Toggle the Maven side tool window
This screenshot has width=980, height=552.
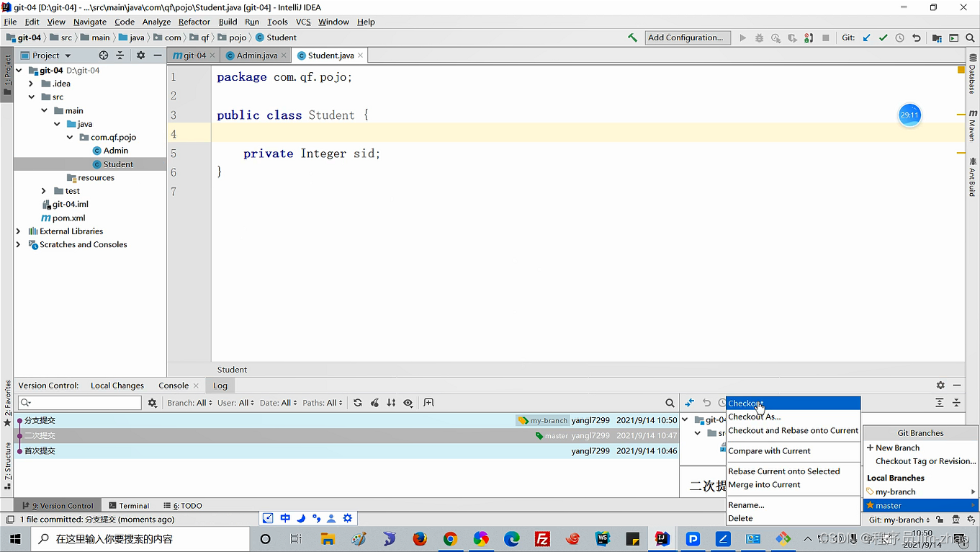(972, 125)
